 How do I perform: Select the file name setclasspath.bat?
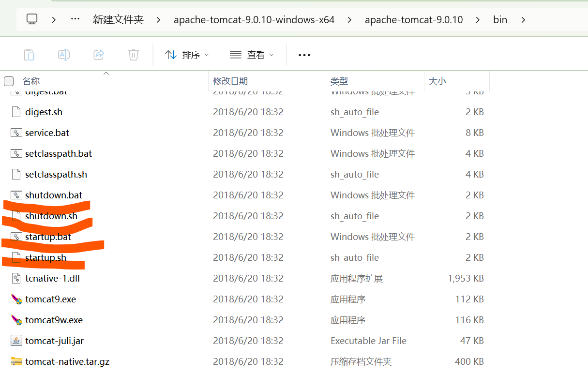point(59,153)
